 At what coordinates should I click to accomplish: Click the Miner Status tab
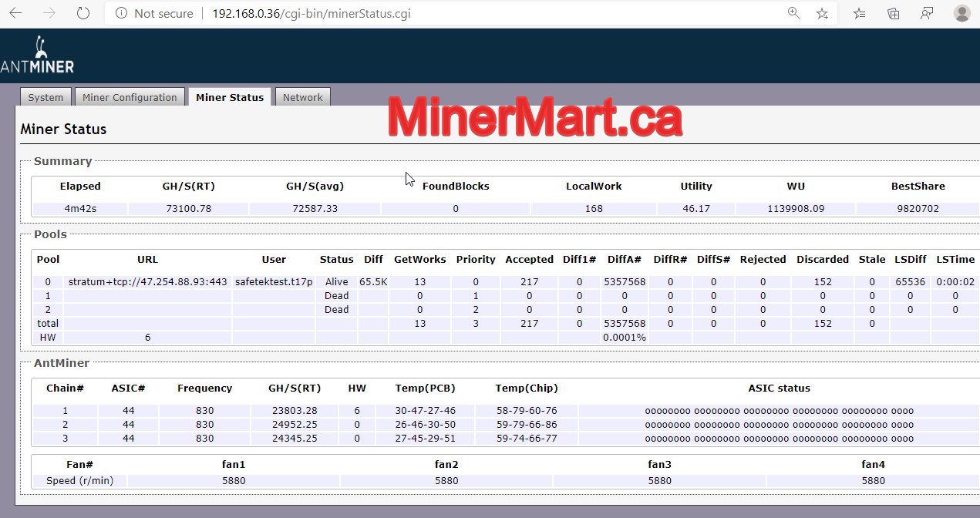[x=230, y=97]
